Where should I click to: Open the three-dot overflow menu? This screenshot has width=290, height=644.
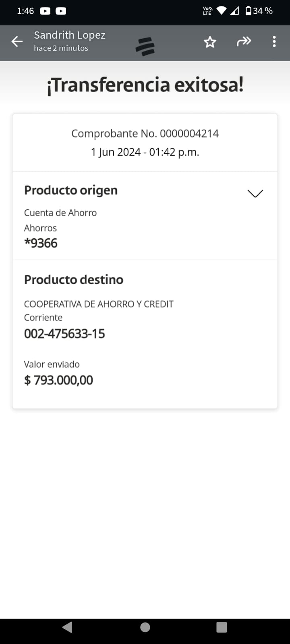tap(274, 41)
